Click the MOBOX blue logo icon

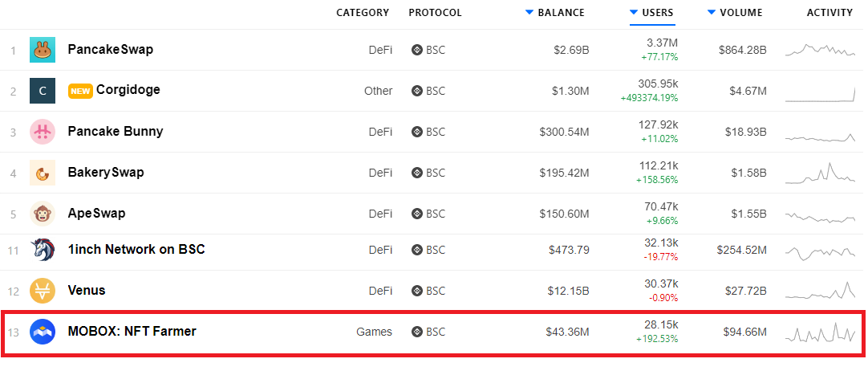(42, 332)
